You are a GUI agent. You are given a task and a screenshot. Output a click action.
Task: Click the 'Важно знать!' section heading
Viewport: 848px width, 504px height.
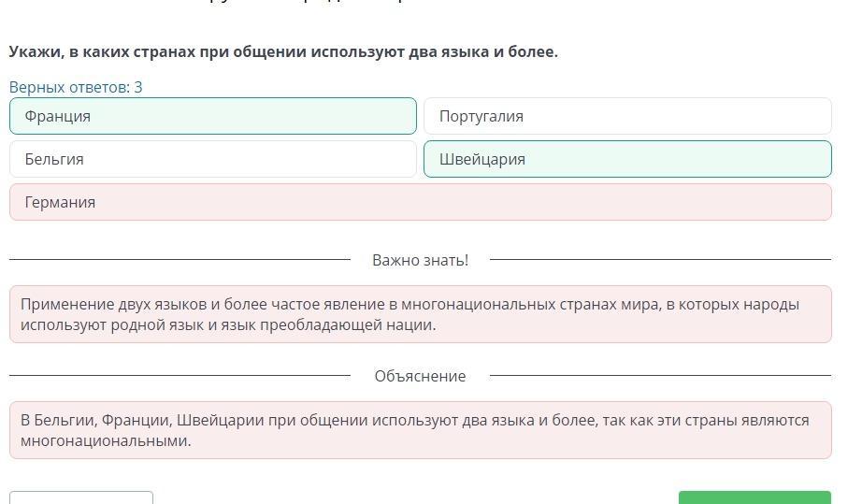pyautogui.click(x=420, y=260)
